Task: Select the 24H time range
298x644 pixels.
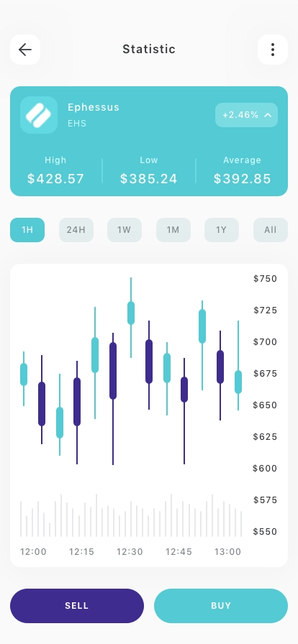Action: pos(76,229)
